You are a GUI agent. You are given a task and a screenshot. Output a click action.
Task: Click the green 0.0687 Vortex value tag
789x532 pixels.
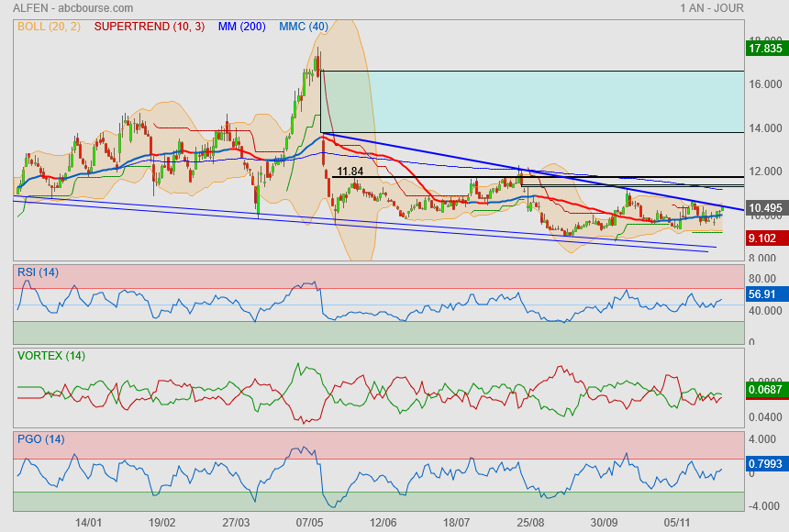click(765, 391)
